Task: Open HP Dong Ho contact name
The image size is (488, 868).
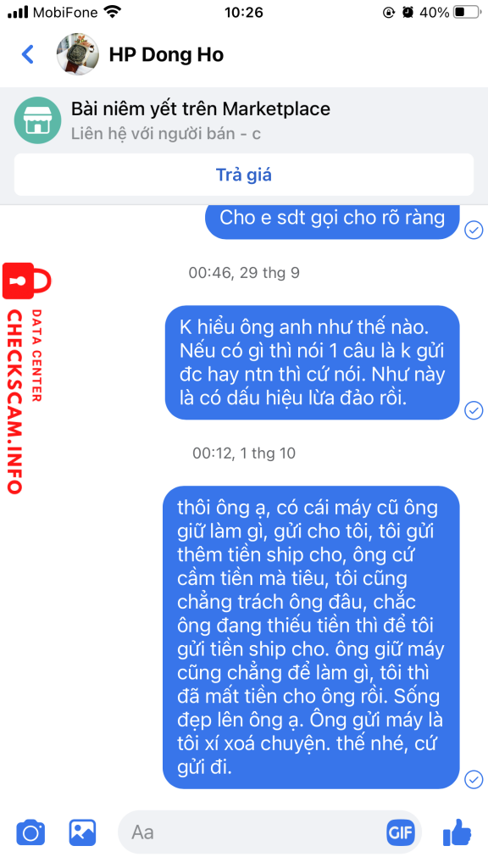Action: click(x=166, y=55)
